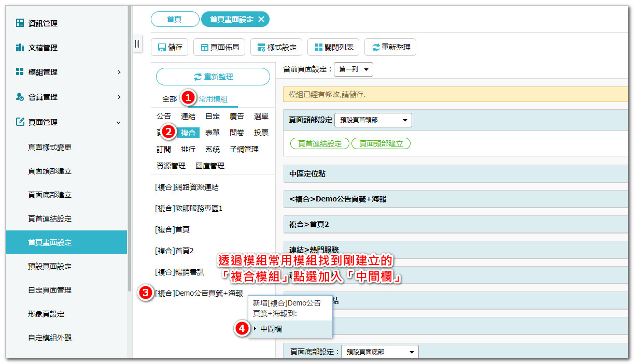Open 頁面佈局 page layout
634x364 pixels.
(x=219, y=47)
